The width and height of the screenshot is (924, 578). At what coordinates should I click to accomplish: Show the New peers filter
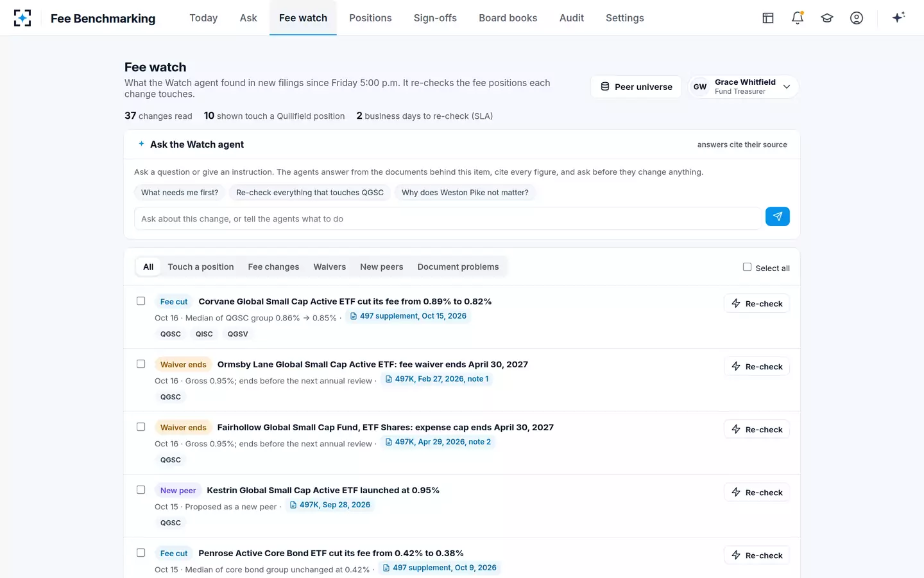pos(382,267)
